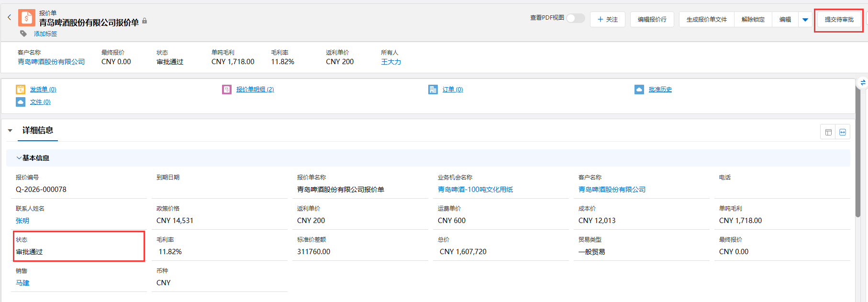
Task: Open the dropdown arrow next to 编辑
Action: (805, 20)
